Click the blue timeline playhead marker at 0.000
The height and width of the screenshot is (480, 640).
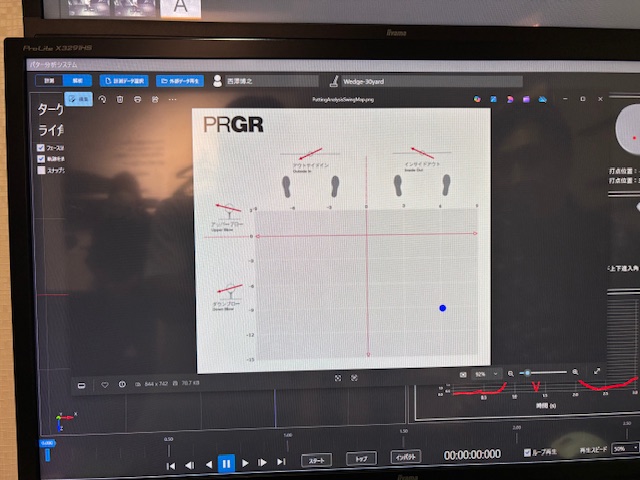[47, 451]
